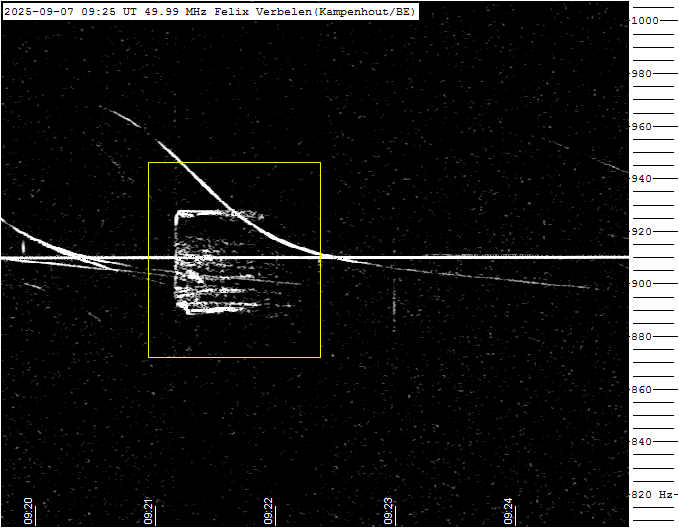Image resolution: width=679 pixels, height=528 pixels.
Task: Click the 09:20 time label
Action: click(x=29, y=511)
